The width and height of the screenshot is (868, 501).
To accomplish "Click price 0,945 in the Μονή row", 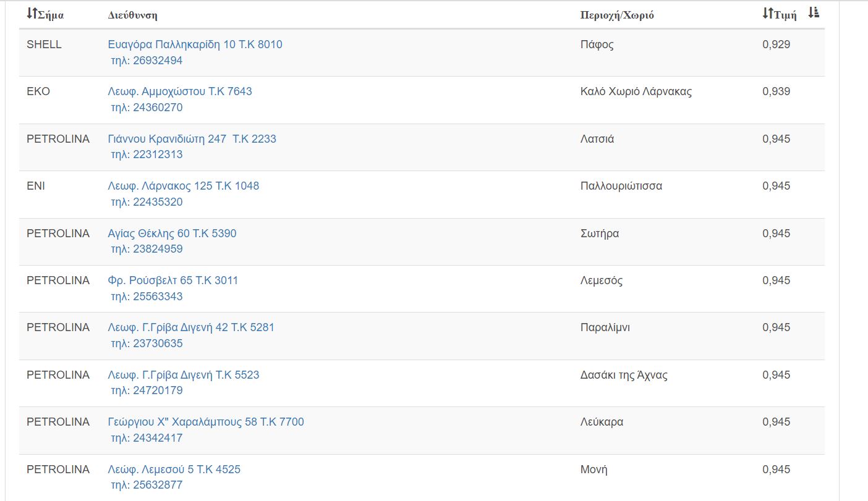I will pos(777,469).
